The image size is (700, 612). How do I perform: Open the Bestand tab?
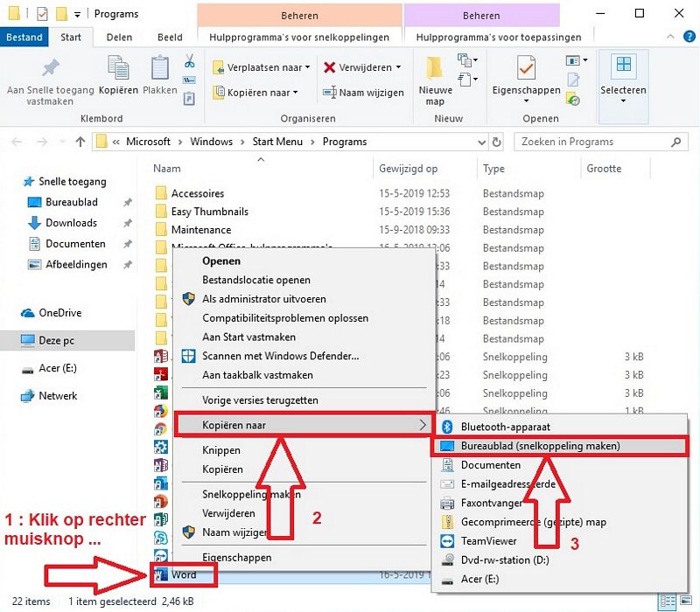coord(24,37)
